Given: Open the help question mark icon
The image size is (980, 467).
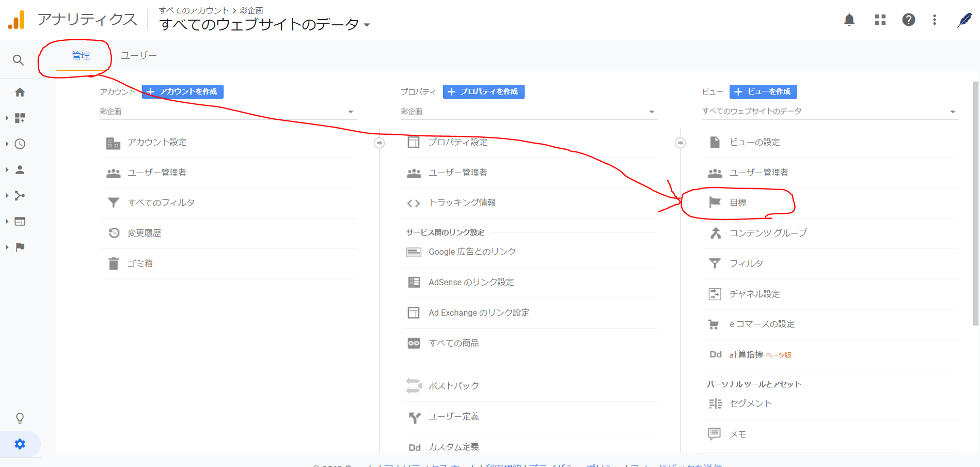Looking at the screenshot, I should point(909,20).
